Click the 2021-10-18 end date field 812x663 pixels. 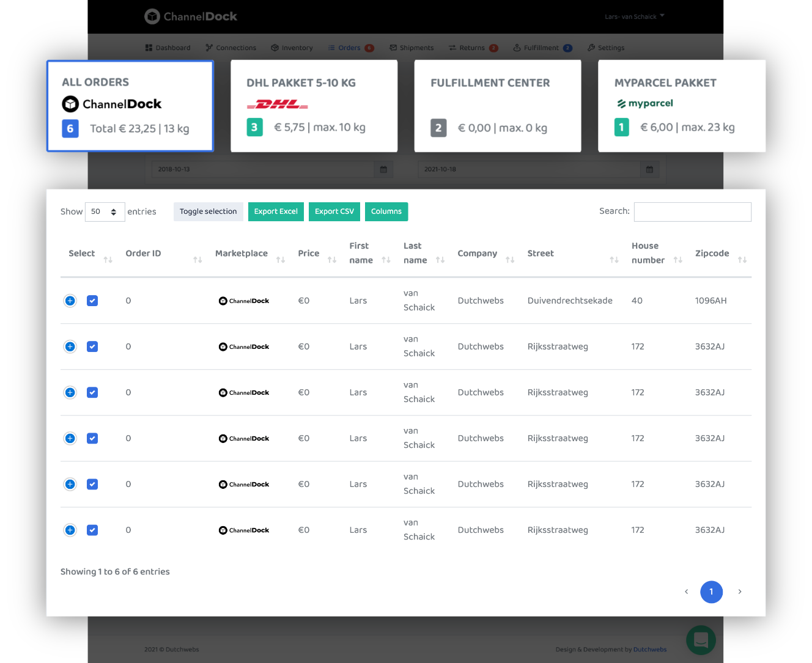pos(529,169)
